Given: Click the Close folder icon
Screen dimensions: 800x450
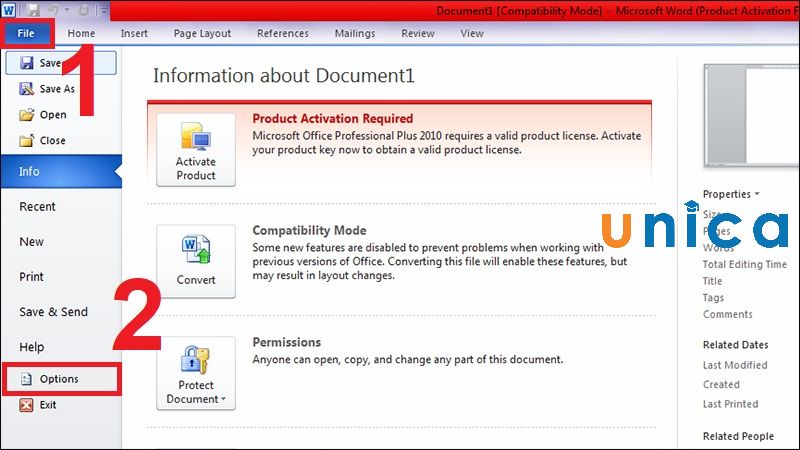Looking at the screenshot, I should (x=26, y=140).
